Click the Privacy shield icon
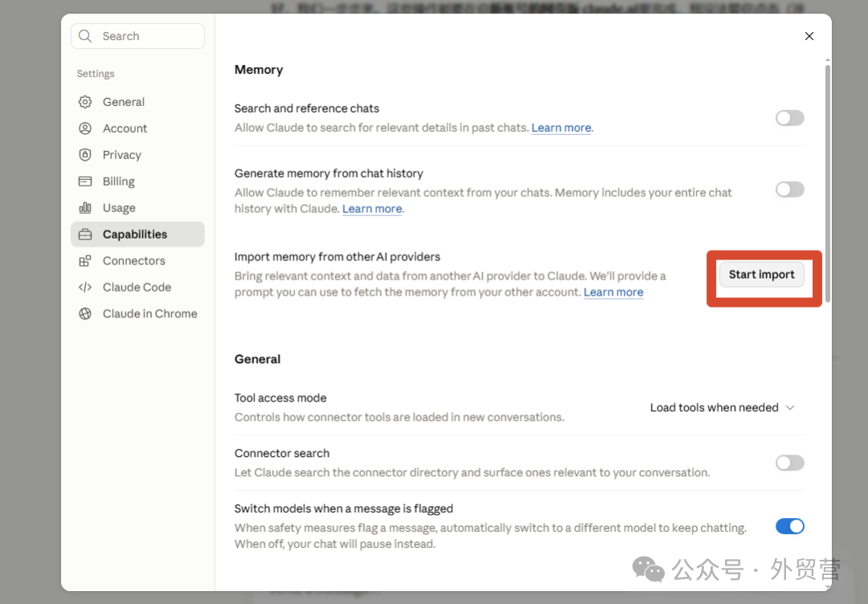Image resolution: width=868 pixels, height=604 pixels. pos(85,155)
